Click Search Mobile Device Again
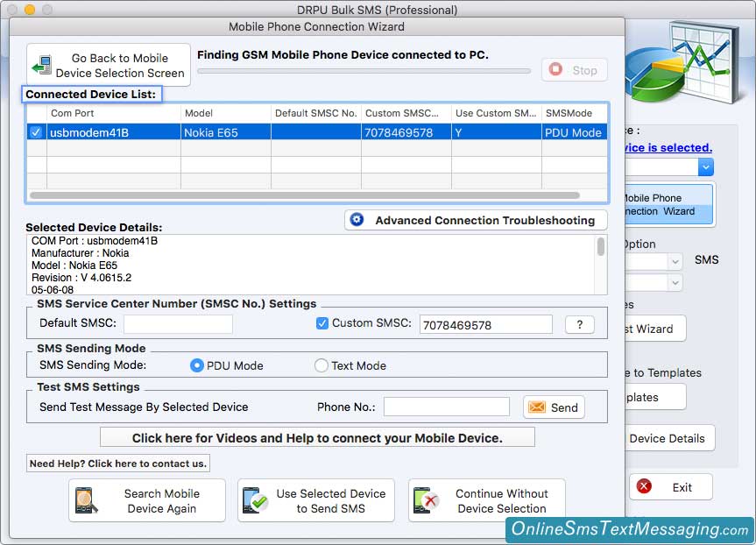 click(x=147, y=500)
